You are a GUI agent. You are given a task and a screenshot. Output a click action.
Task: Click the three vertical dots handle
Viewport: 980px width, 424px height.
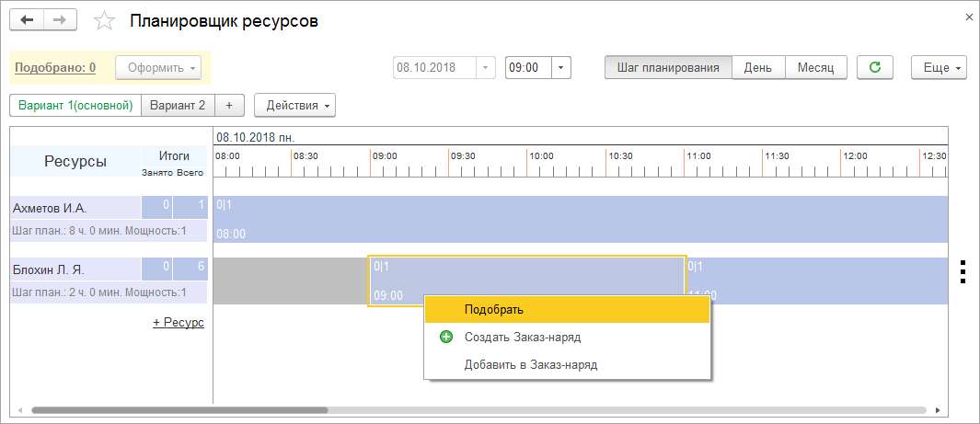[962, 272]
